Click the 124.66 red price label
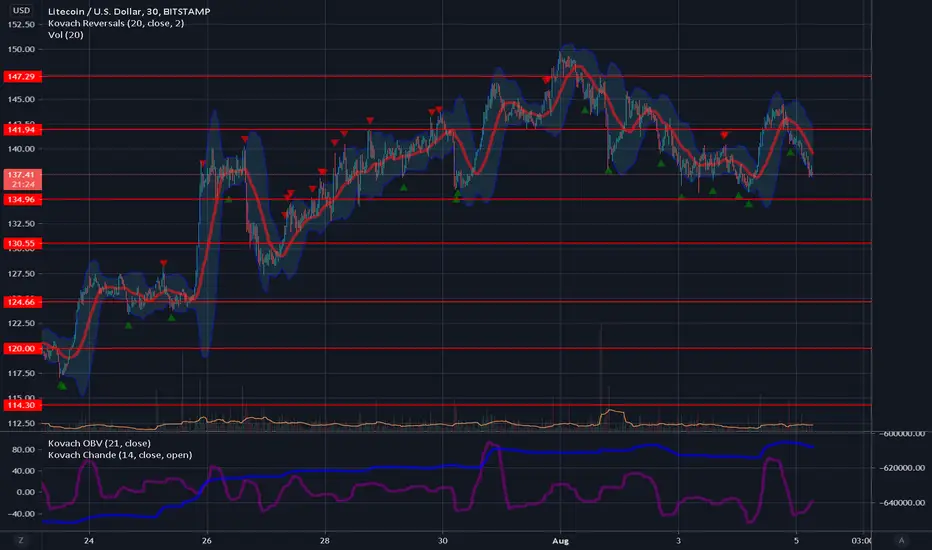932x550 pixels. coord(21,302)
